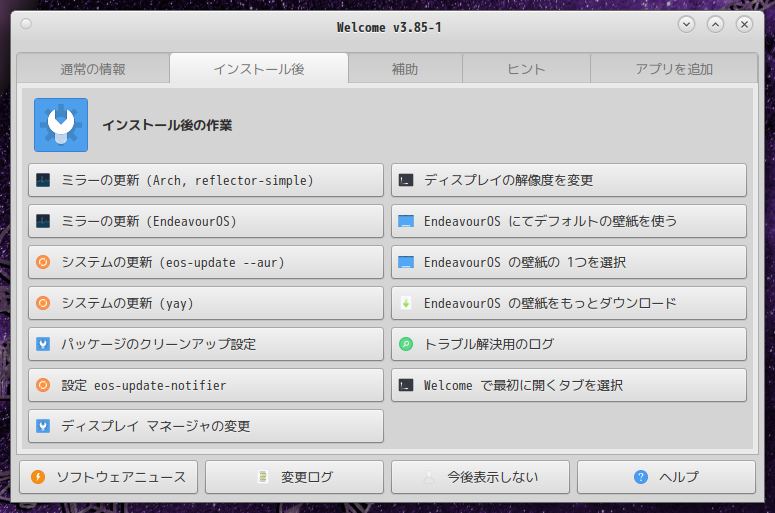Click the user icon beside 今後表示しない

[x=429, y=476]
